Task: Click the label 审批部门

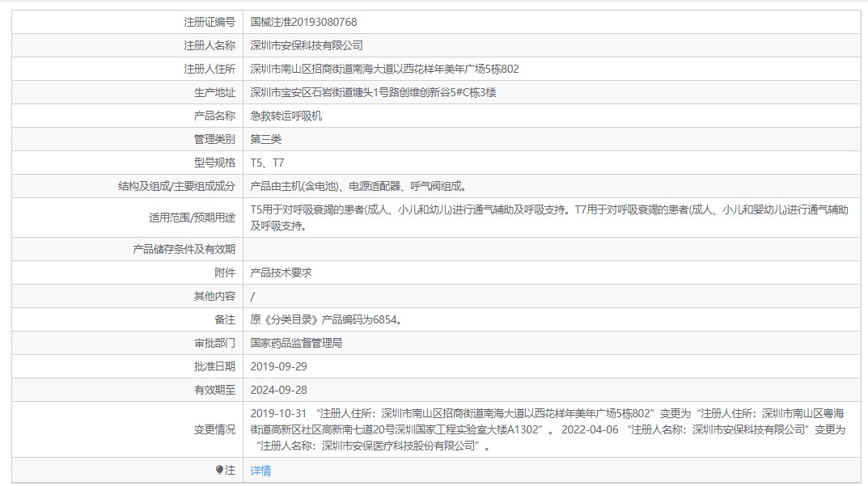Action: pos(214,343)
